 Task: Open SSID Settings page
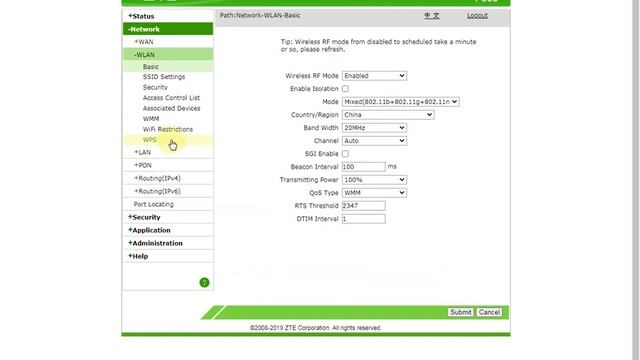[x=164, y=77]
